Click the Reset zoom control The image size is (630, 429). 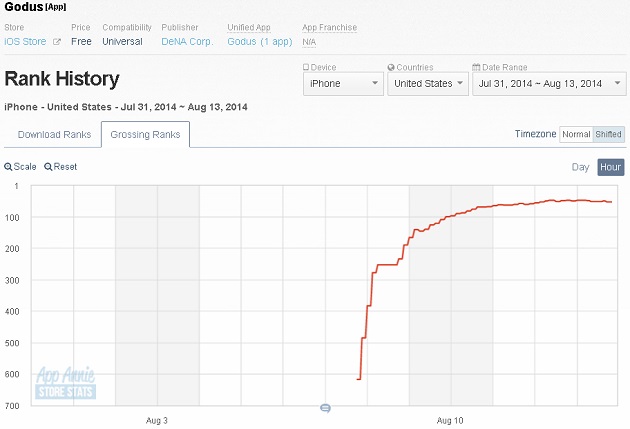tap(61, 167)
